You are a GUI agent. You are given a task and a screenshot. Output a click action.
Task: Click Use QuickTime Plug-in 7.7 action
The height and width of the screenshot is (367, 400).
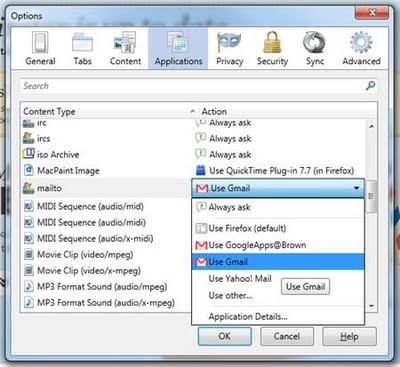[x=281, y=171]
